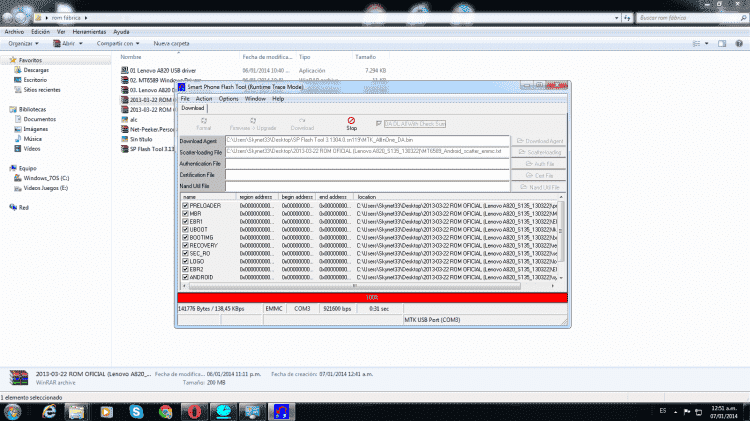Click the Firmware -> Upgrade toolbar icon
This screenshot has height=421, width=750.
(253, 124)
